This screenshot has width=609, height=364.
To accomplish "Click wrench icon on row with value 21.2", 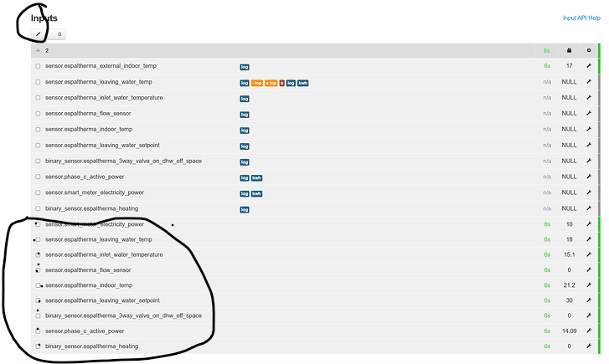I will 588,285.
